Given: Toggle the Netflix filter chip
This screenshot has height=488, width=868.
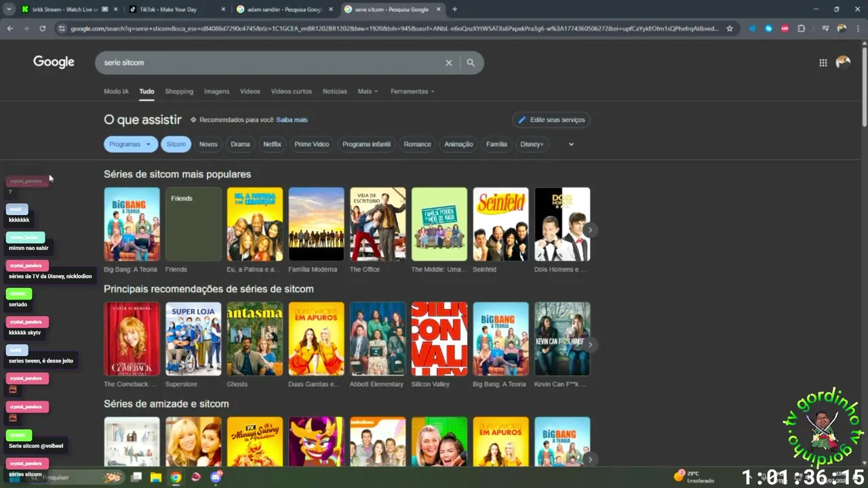Looking at the screenshot, I should pyautogui.click(x=272, y=144).
